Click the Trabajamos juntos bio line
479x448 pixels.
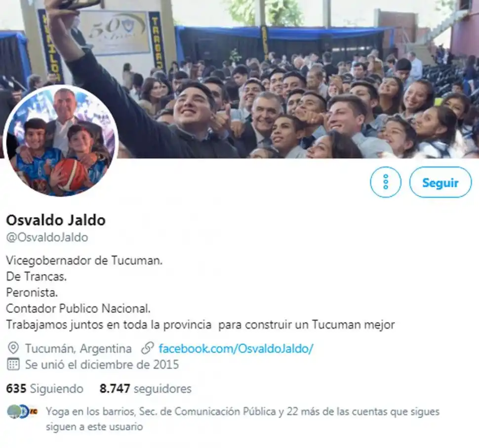(x=200, y=324)
